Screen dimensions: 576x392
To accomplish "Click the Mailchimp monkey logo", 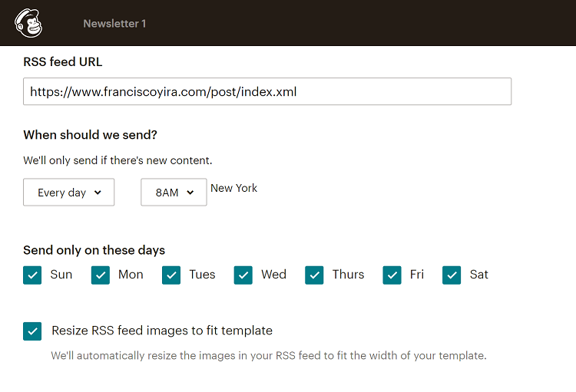I will 28,23.
